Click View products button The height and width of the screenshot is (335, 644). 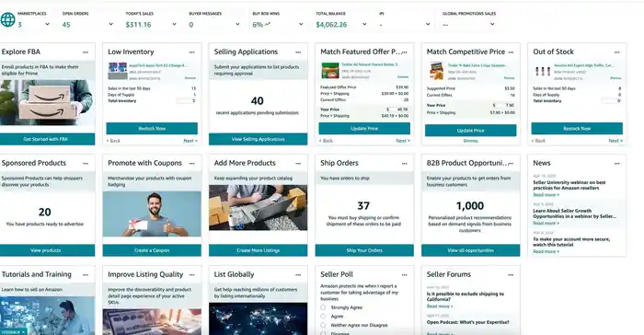(47, 250)
